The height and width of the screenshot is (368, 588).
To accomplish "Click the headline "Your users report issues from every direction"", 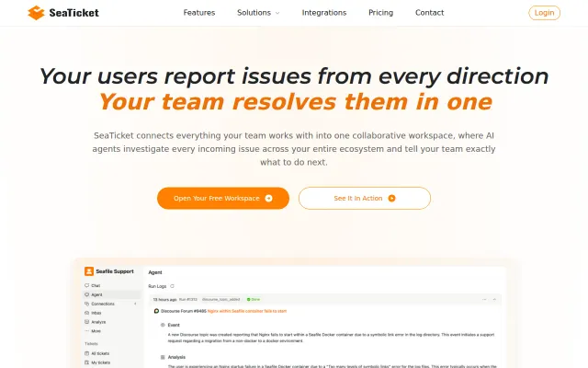I will pos(294,75).
